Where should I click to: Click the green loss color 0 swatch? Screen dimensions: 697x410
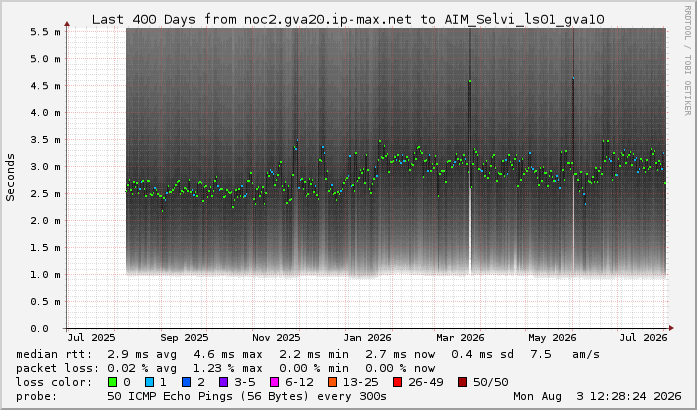pos(112,382)
